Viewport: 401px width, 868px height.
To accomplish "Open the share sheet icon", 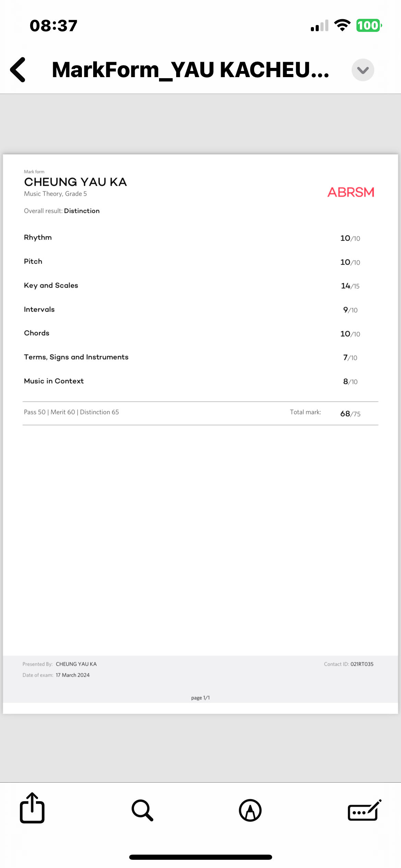I will [x=32, y=809].
